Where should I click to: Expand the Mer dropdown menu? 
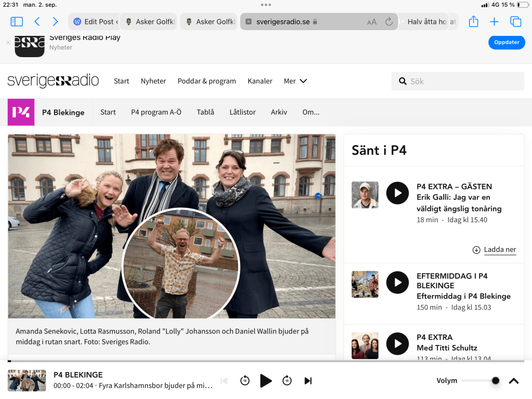tap(295, 81)
